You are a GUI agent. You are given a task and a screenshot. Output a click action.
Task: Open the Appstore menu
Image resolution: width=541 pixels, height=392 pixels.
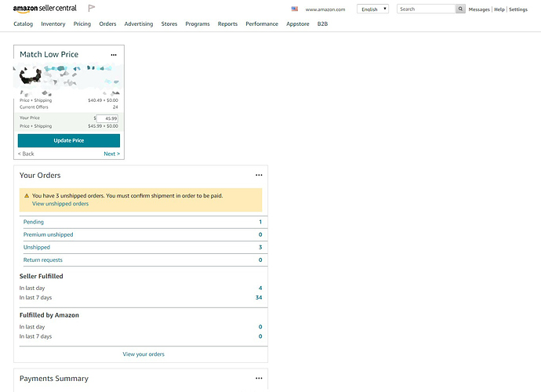[x=298, y=24]
